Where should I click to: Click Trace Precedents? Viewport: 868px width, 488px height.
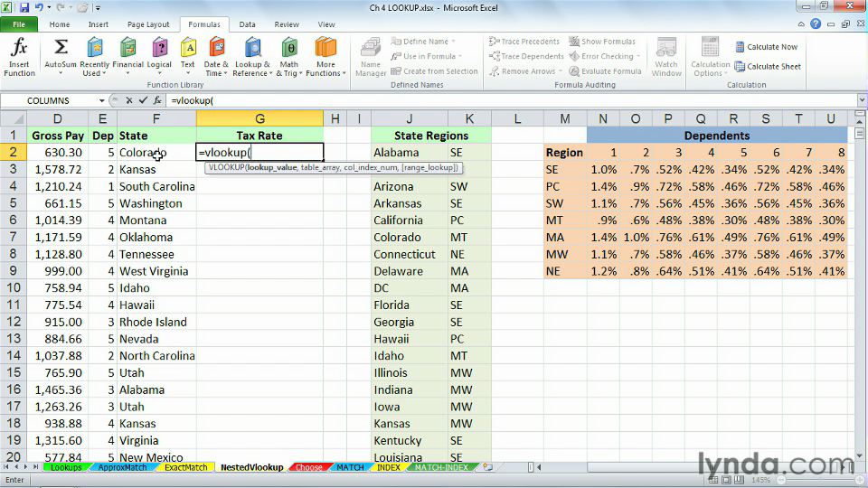524,42
